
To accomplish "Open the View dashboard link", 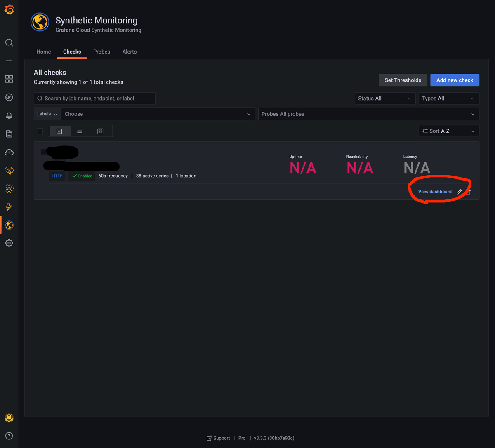I will point(435,192).
